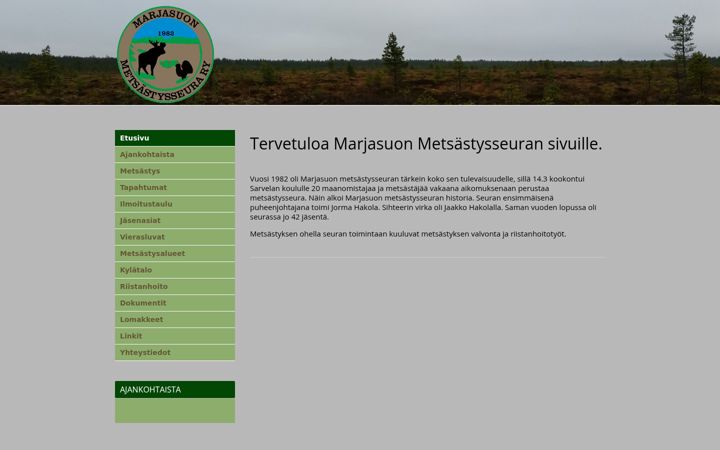This screenshot has width=720, height=450.
Task: Open the Dokumentit section
Action: 175,303
